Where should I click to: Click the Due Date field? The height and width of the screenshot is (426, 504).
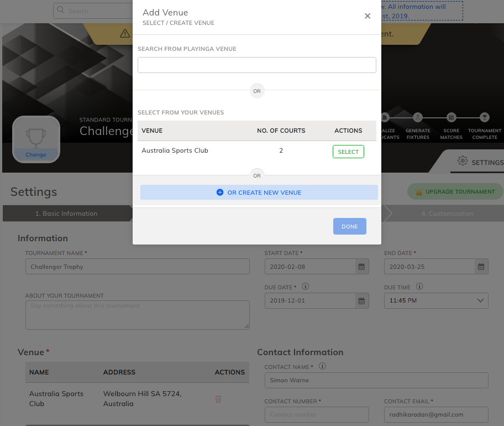coord(310,301)
